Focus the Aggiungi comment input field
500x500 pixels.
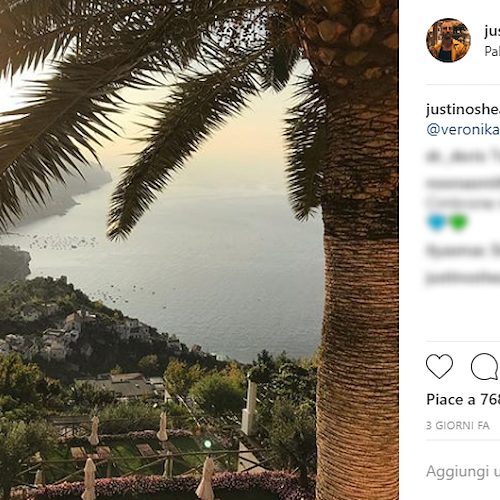click(x=463, y=471)
